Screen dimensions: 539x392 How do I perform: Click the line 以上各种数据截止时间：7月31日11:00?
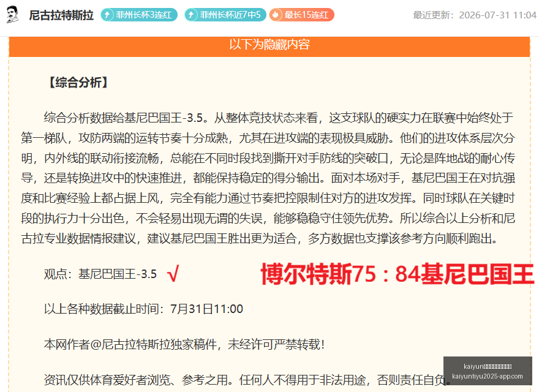tap(143, 309)
